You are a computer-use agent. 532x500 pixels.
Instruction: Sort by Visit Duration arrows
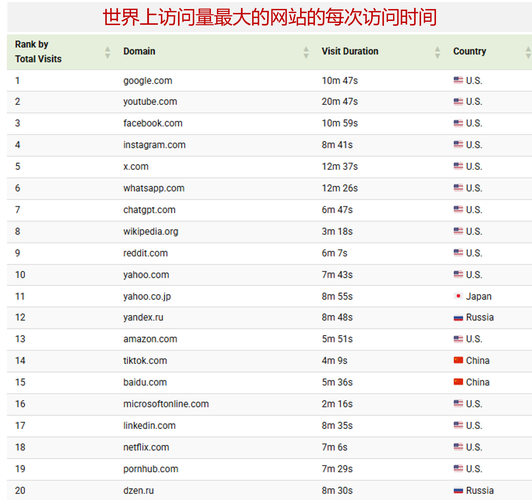click(437, 52)
